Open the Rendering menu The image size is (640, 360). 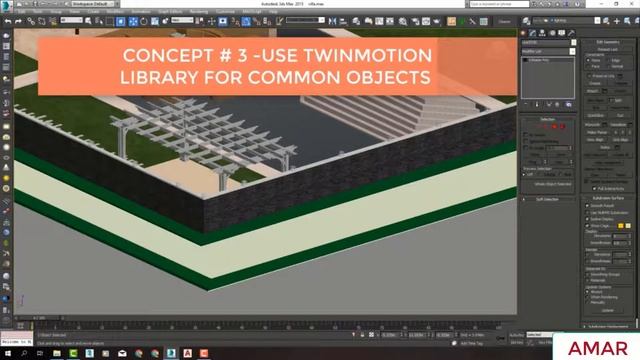pyautogui.click(x=199, y=12)
